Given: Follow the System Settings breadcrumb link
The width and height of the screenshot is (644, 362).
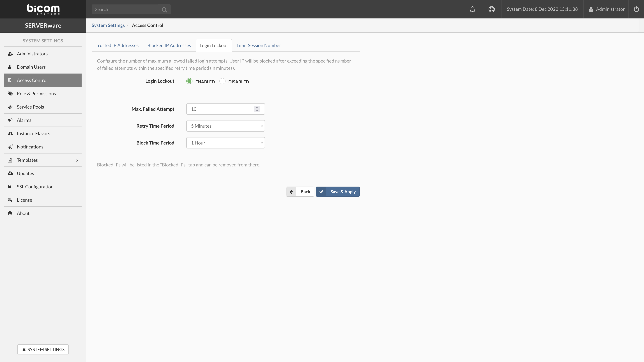Looking at the screenshot, I should pyautogui.click(x=108, y=25).
